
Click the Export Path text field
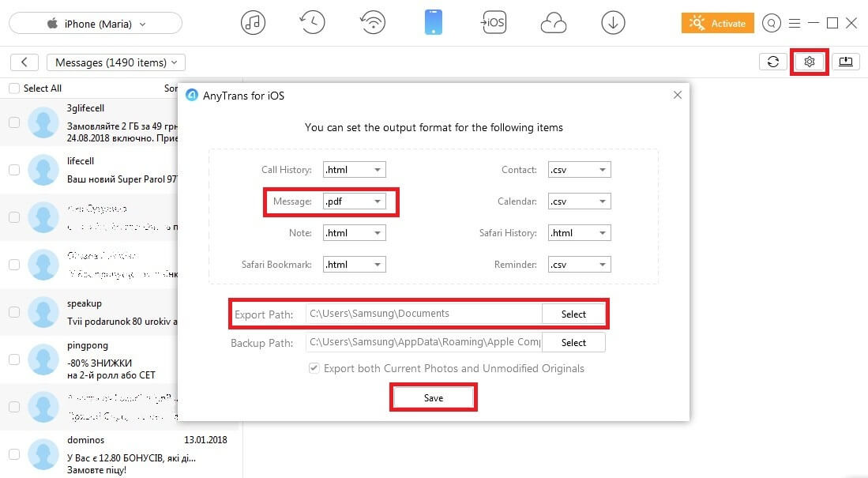(423, 314)
